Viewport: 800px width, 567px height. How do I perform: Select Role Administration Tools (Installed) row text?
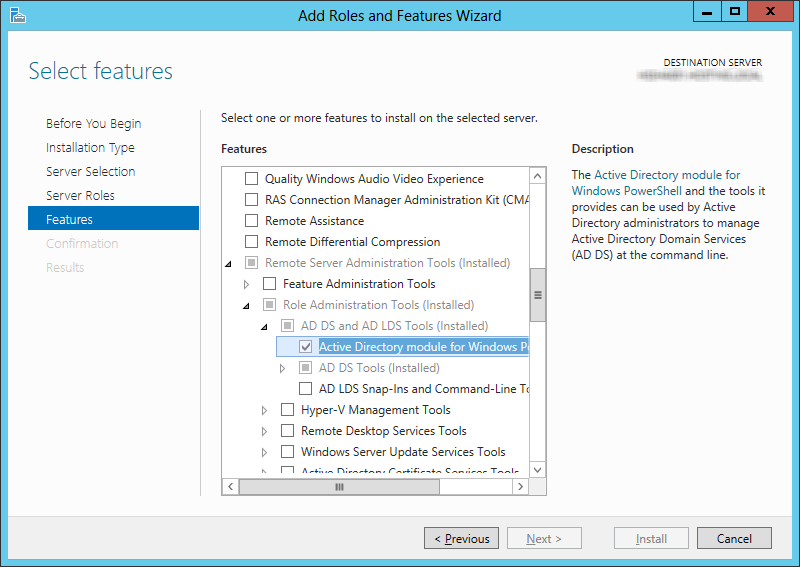pos(379,305)
